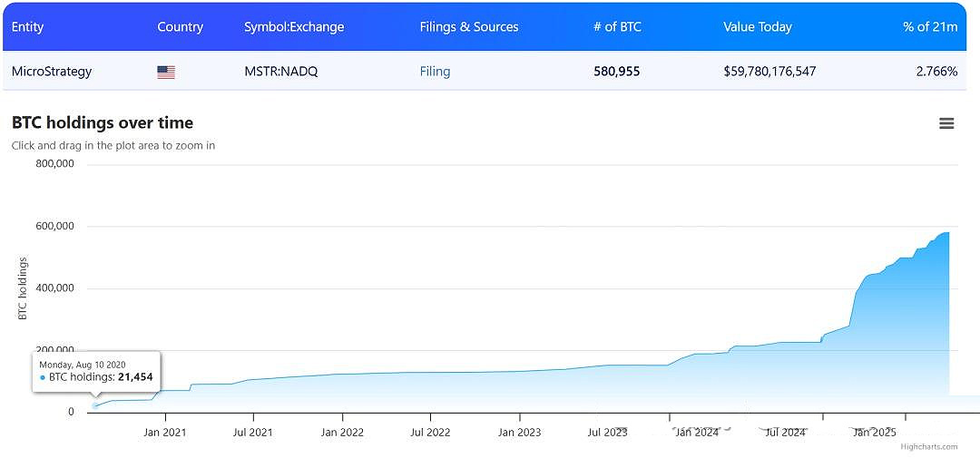Click the Aug 10 2020 data point marker
This screenshot has height=458, width=980.
(95, 405)
